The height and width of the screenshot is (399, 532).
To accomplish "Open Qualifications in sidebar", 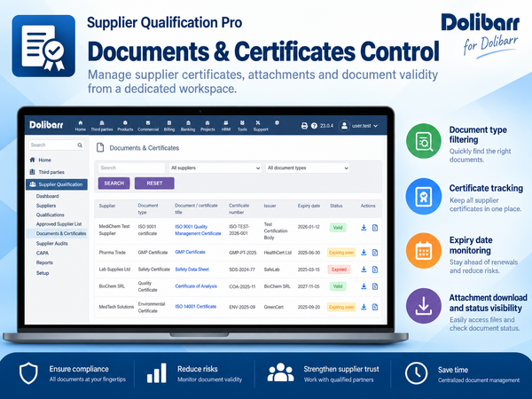I will (51, 215).
